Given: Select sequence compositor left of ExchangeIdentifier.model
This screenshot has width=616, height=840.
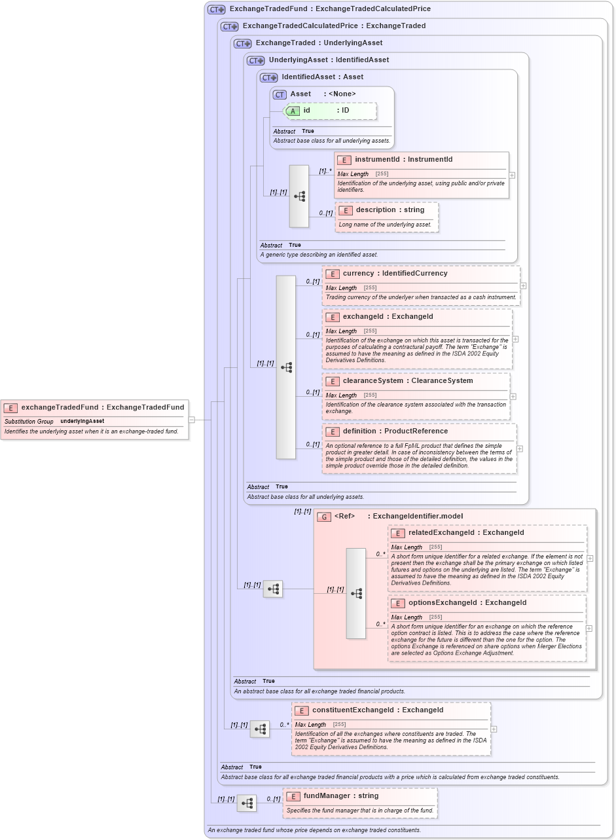Looking at the screenshot, I should tap(273, 589).
